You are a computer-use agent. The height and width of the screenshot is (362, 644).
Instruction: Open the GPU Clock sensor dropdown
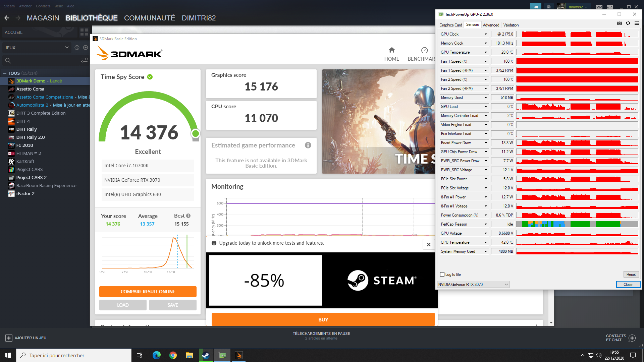[x=485, y=34]
